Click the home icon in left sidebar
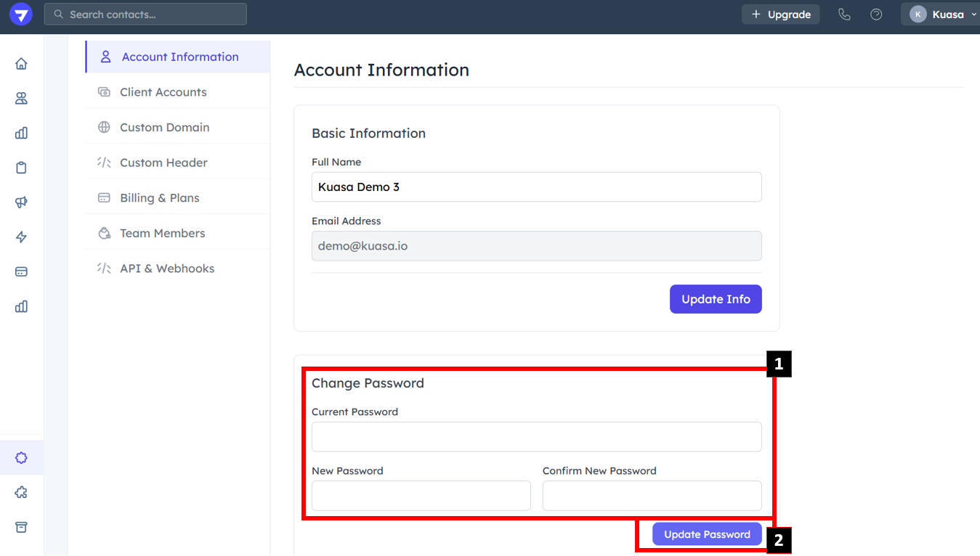Screen dimensions: 980x556 21,64
